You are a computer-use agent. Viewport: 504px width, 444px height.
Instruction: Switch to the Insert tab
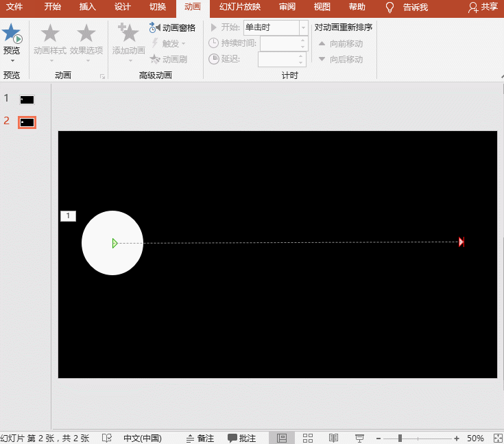coord(88,7)
